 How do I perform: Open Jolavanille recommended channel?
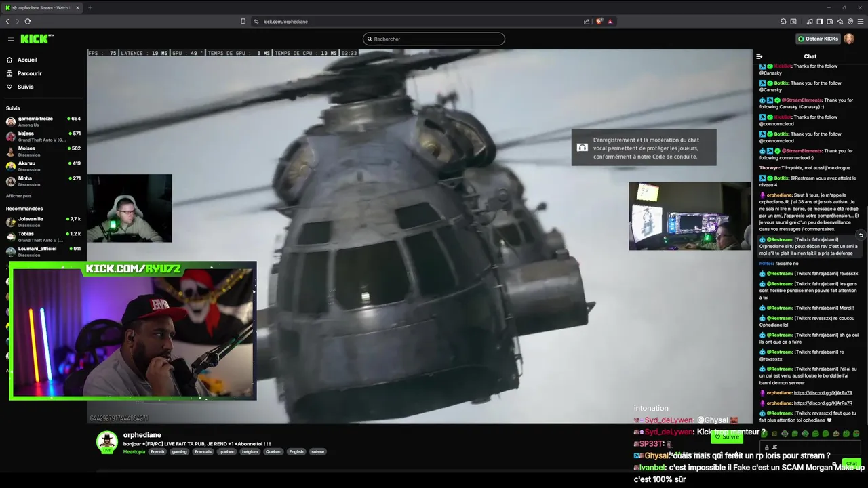(x=43, y=222)
